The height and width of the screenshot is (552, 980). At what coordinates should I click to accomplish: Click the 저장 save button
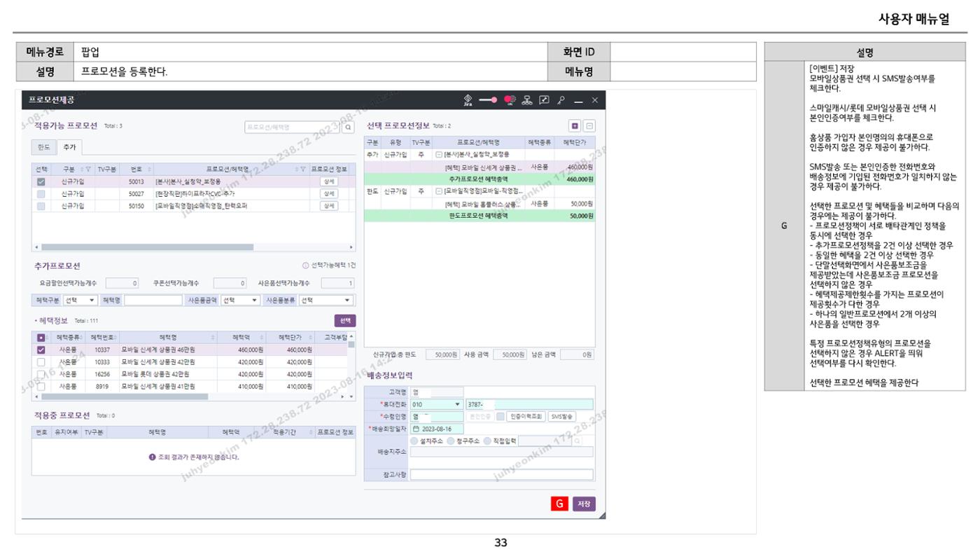pos(584,504)
